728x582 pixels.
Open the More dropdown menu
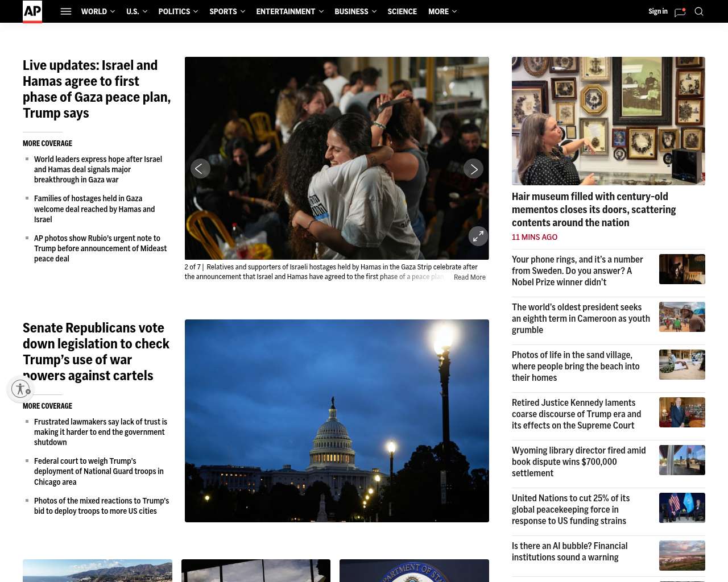[x=442, y=11]
